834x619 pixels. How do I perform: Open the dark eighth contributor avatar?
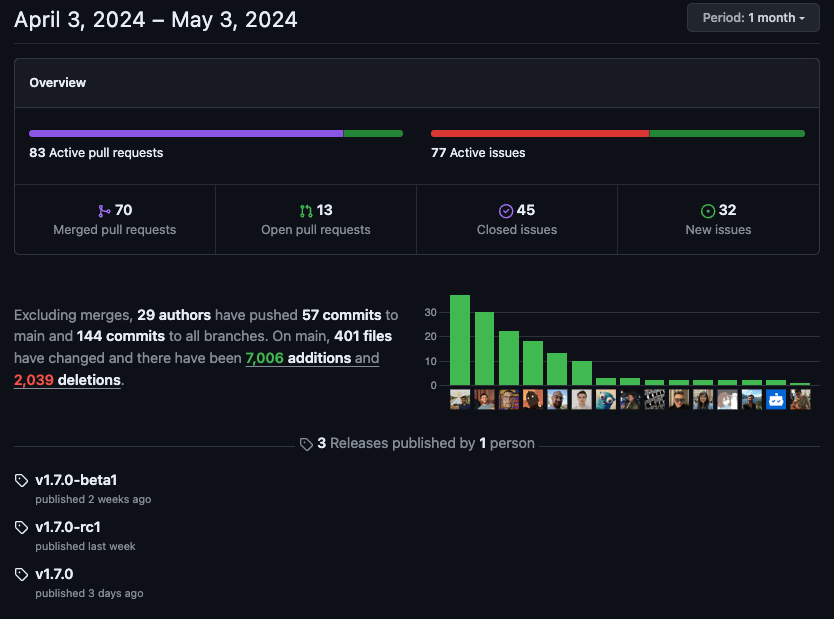630,399
